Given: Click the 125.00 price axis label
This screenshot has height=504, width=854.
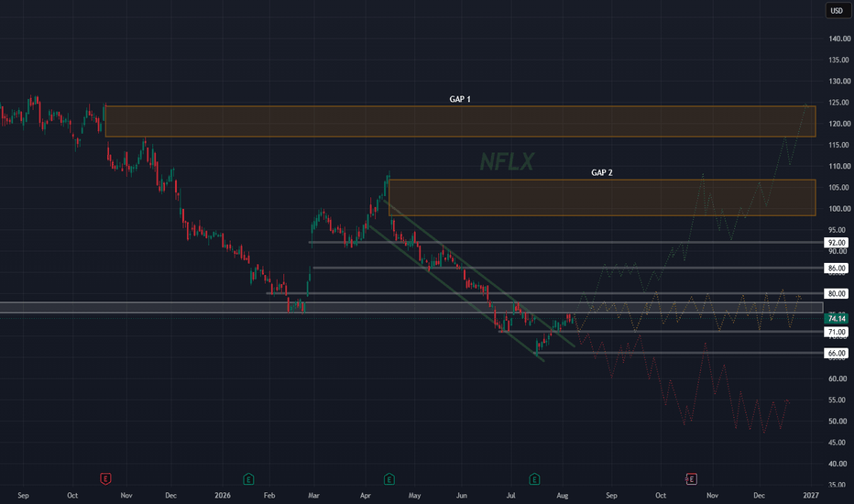Looking at the screenshot, I should (839, 103).
